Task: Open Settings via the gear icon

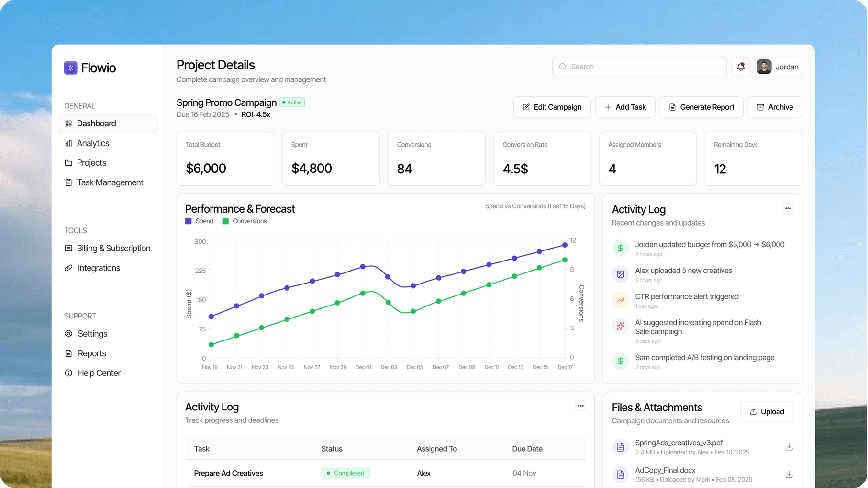Action: coord(68,333)
